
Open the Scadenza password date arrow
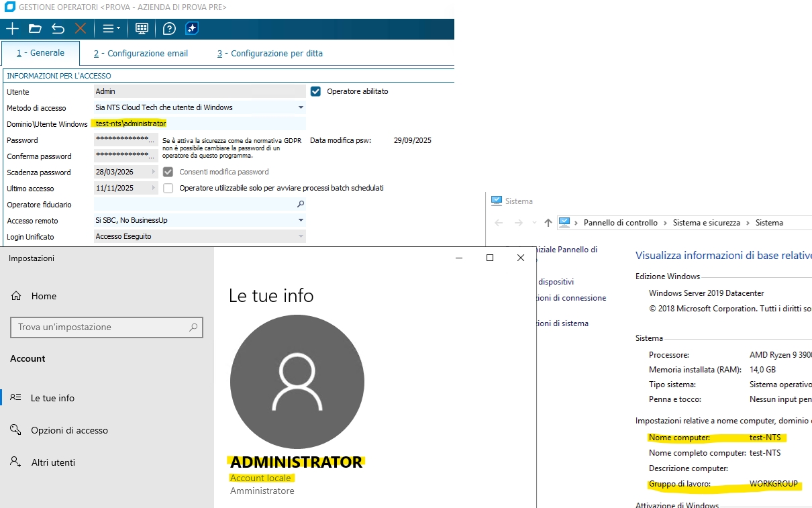click(154, 172)
